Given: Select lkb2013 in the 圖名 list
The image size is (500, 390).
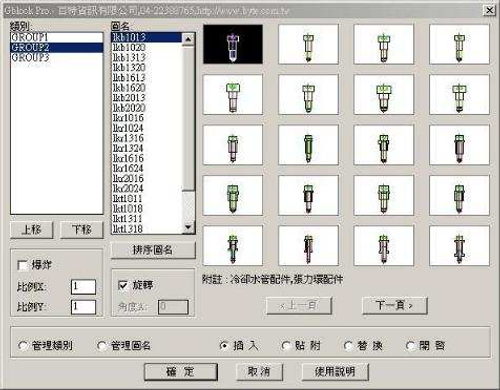Looking at the screenshot, I should click(x=147, y=98).
